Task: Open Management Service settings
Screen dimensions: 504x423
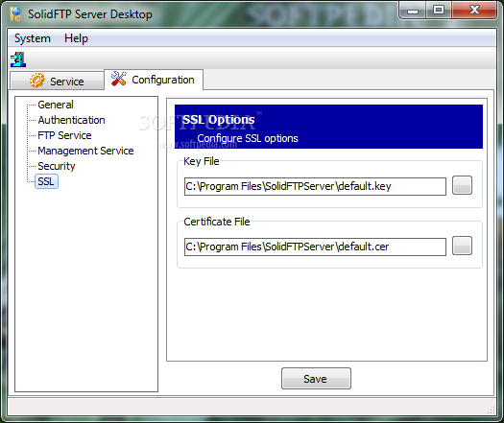Action: click(x=85, y=151)
